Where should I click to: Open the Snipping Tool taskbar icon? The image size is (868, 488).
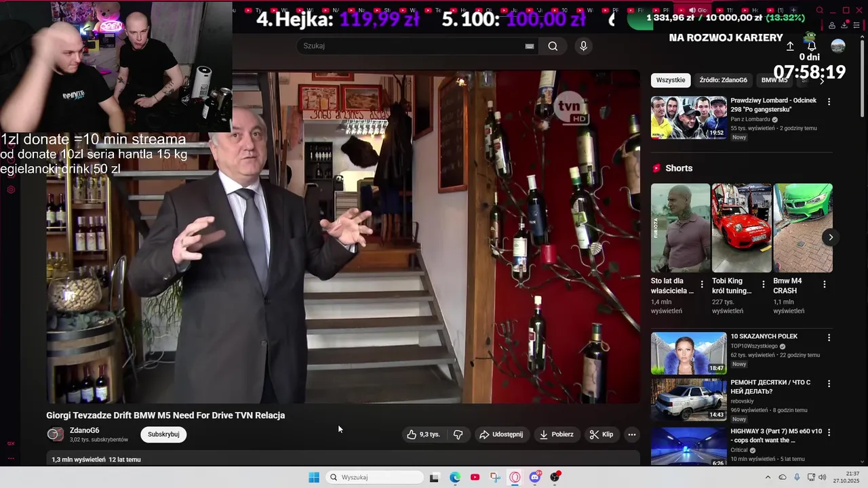coord(495,477)
